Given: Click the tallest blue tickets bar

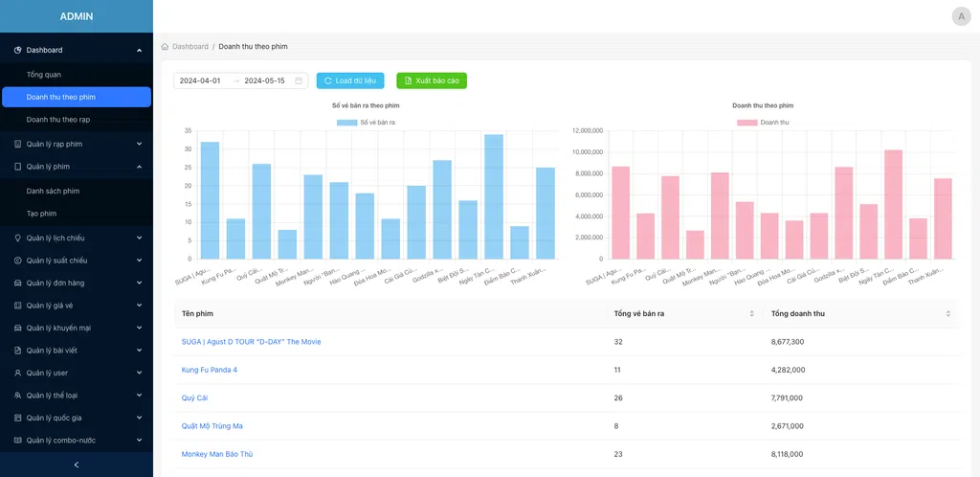Looking at the screenshot, I should tap(494, 197).
